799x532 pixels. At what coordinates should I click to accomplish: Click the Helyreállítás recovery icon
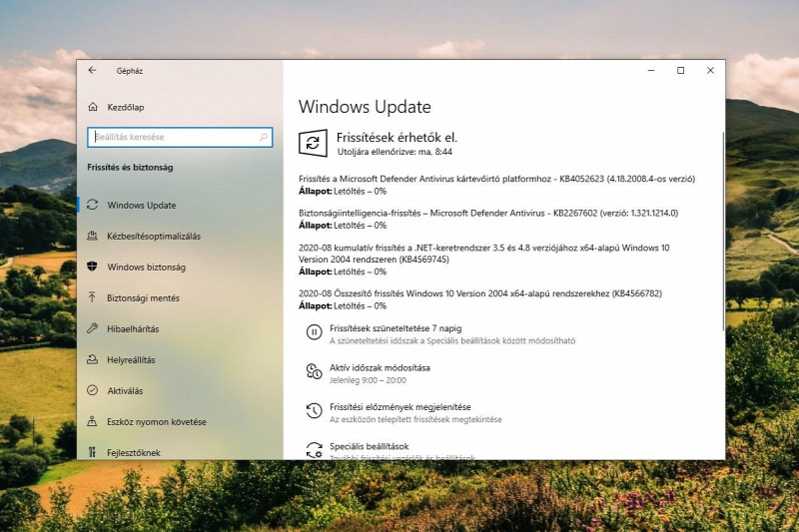(x=92, y=359)
